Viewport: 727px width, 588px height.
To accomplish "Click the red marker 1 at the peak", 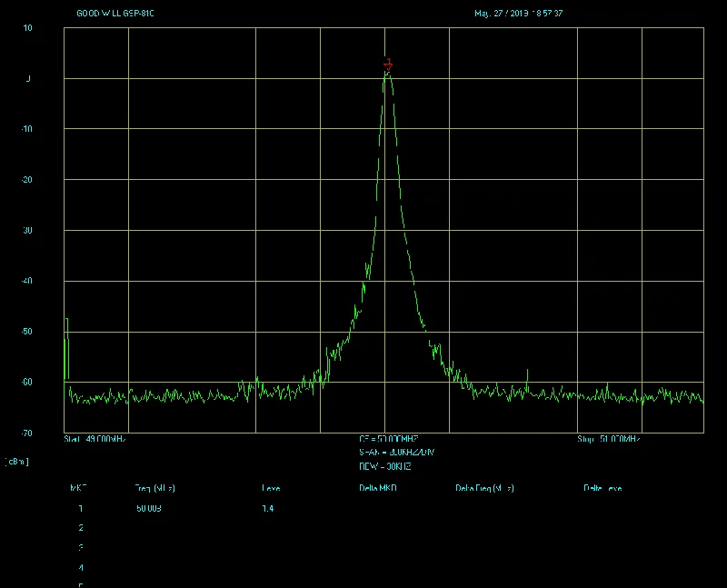I will tap(389, 65).
